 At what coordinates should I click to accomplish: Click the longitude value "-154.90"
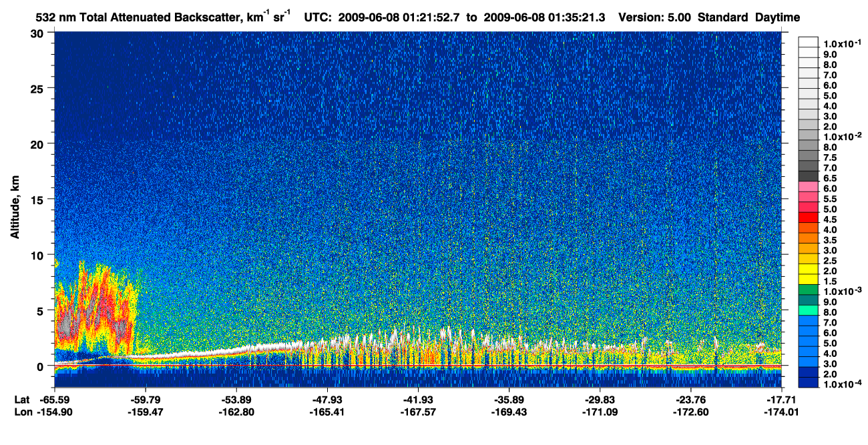[55, 412]
